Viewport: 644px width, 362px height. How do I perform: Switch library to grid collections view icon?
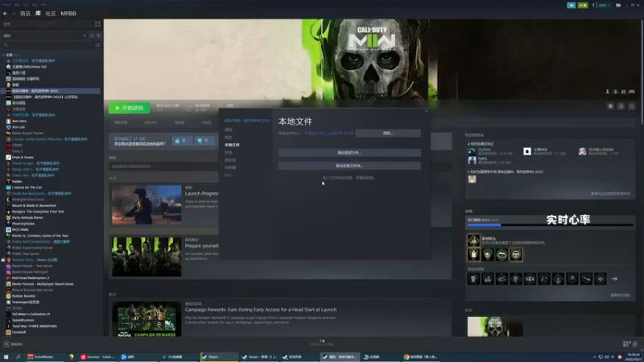(97, 24)
